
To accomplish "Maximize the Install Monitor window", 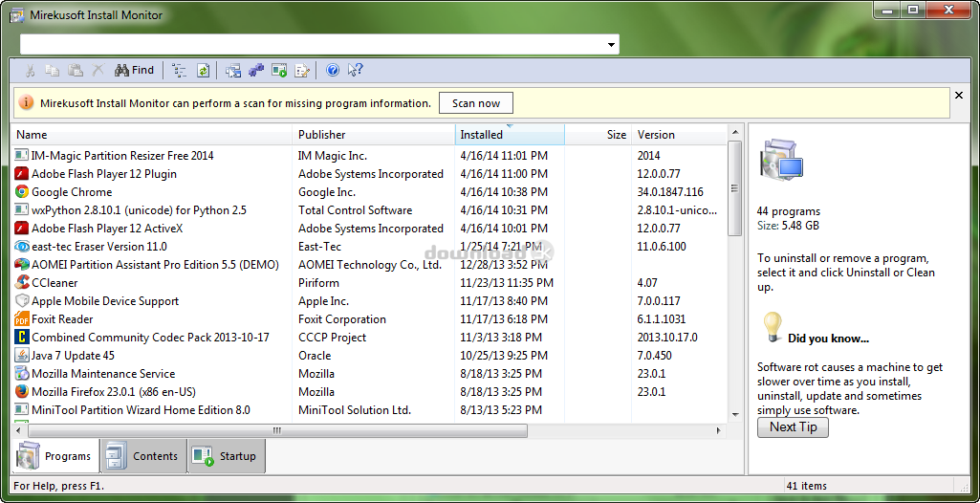I will click(913, 10).
